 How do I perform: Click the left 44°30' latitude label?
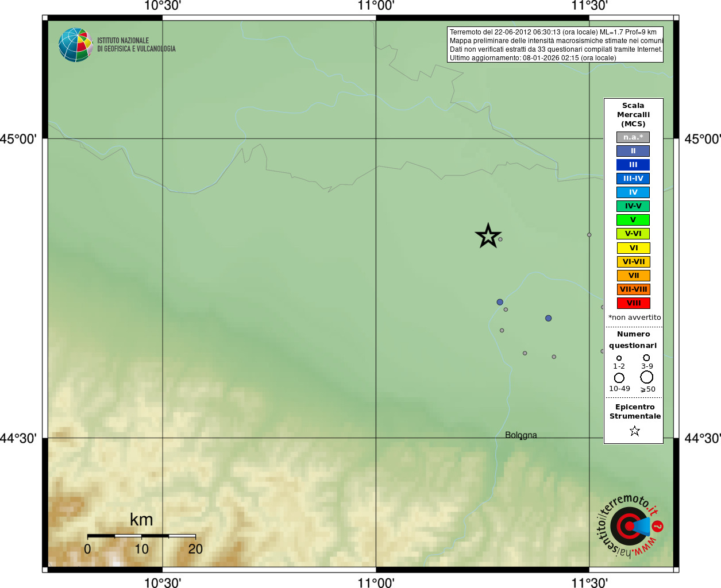coord(18,438)
